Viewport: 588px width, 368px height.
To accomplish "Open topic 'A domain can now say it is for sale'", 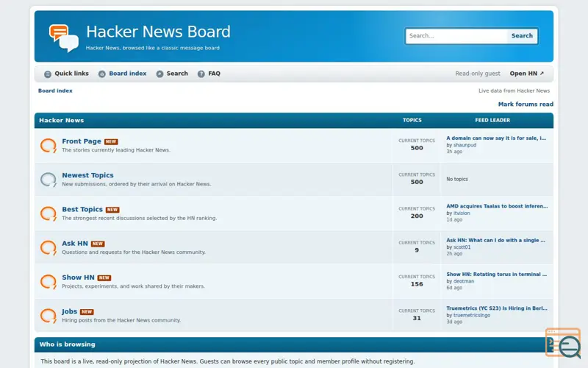I will click(x=495, y=138).
